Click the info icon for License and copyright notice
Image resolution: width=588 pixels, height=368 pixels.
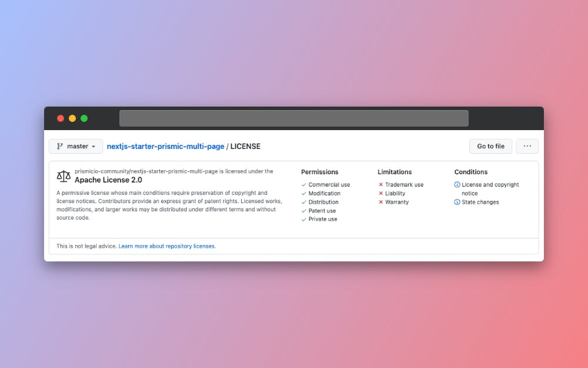pyautogui.click(x=457, y=184)
